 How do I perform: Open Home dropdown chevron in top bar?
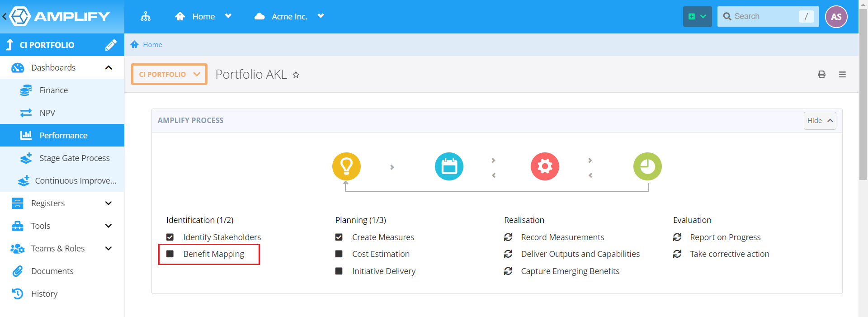point(228,16)
